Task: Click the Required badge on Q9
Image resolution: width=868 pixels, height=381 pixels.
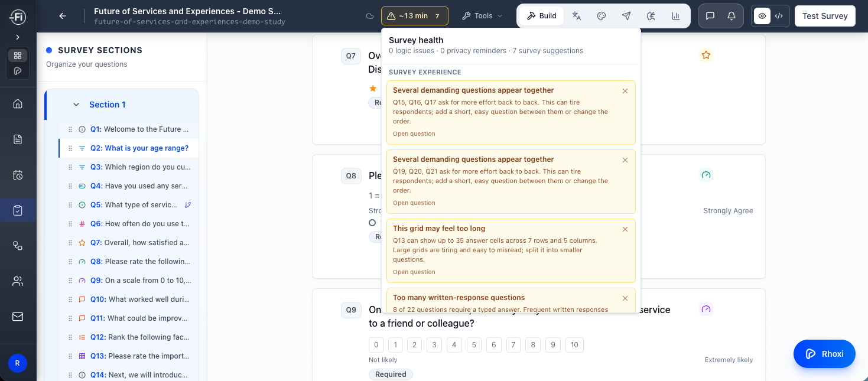Action: [x=391, y=375]
